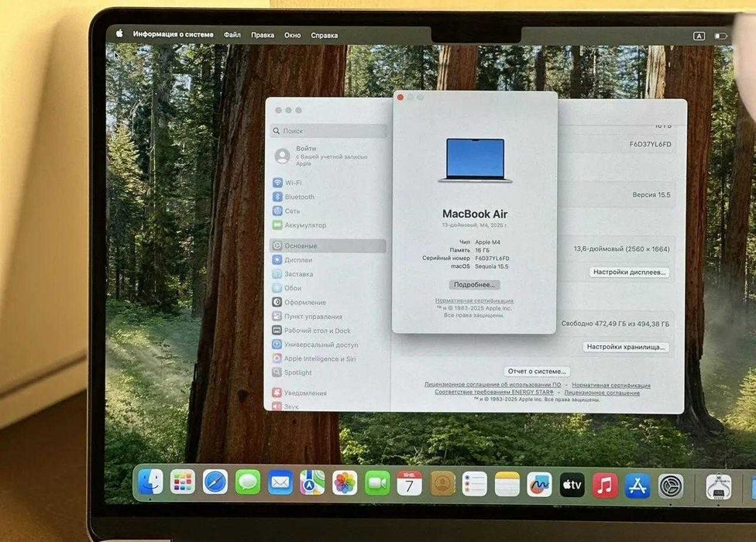The width and height of the screenshot is (756, 542).
Task: Open System Information from the Dock
Action: pyautogui.click(x=718, y=488)
